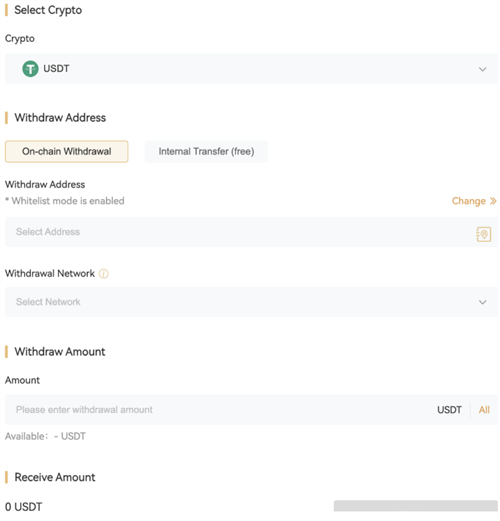This screenshot has width=500, height=521.
Task: Click the Whitelist mode is enabled note
Action: tap(65, 201)
